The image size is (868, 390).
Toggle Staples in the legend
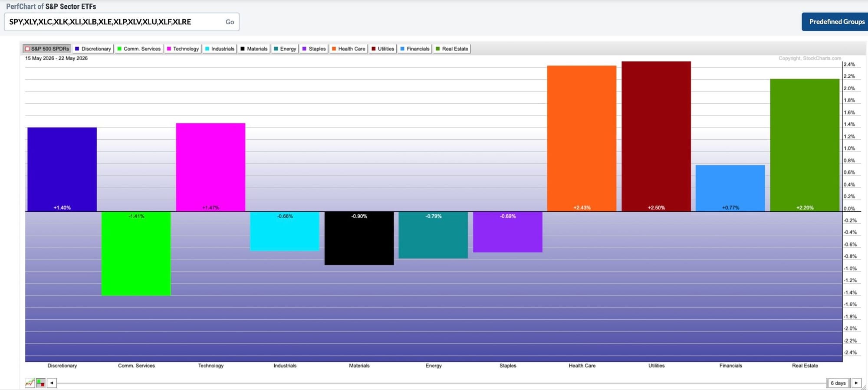pyautogui.click(x=314, y=49)
